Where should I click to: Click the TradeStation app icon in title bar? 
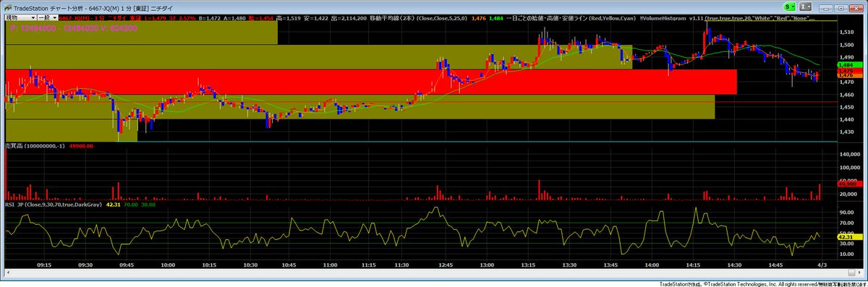pyautogui.click(x=7, y=8)
